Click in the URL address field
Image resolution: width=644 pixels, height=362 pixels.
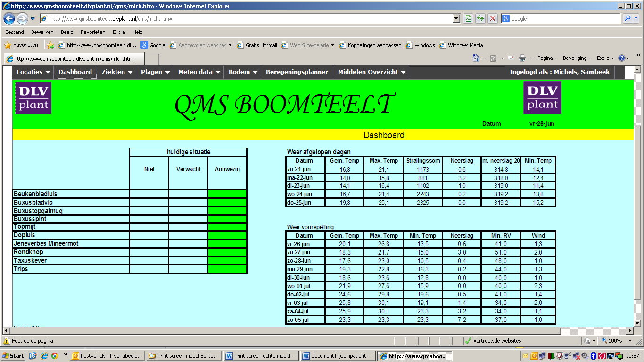pyautogui.click(x=250, y=19)
